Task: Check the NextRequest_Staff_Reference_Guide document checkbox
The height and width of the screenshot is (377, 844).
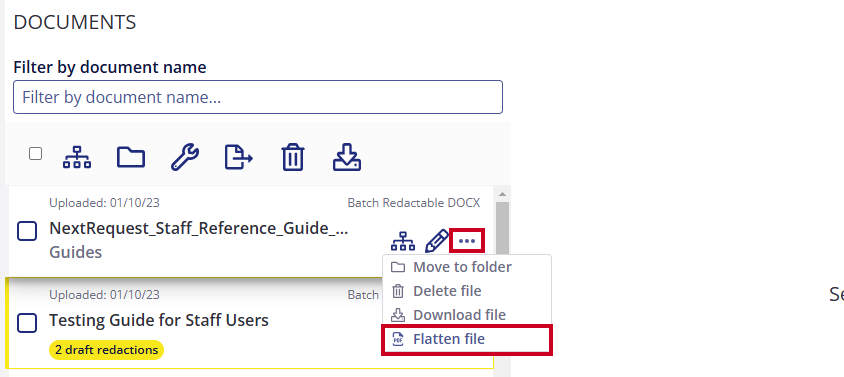Action: coord(27,232)
